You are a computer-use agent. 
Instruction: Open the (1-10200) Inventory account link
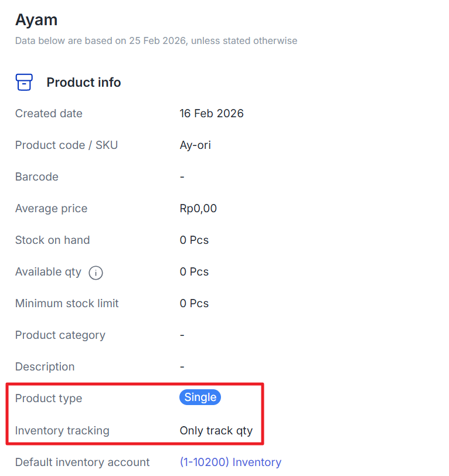(x=230, y=462)
